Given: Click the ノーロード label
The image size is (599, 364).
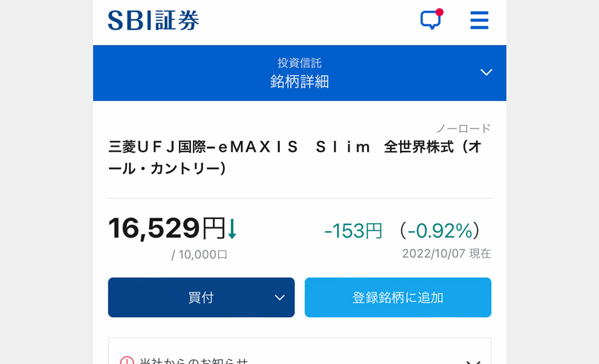Looking at the screenshot, I should pos(464,128).
